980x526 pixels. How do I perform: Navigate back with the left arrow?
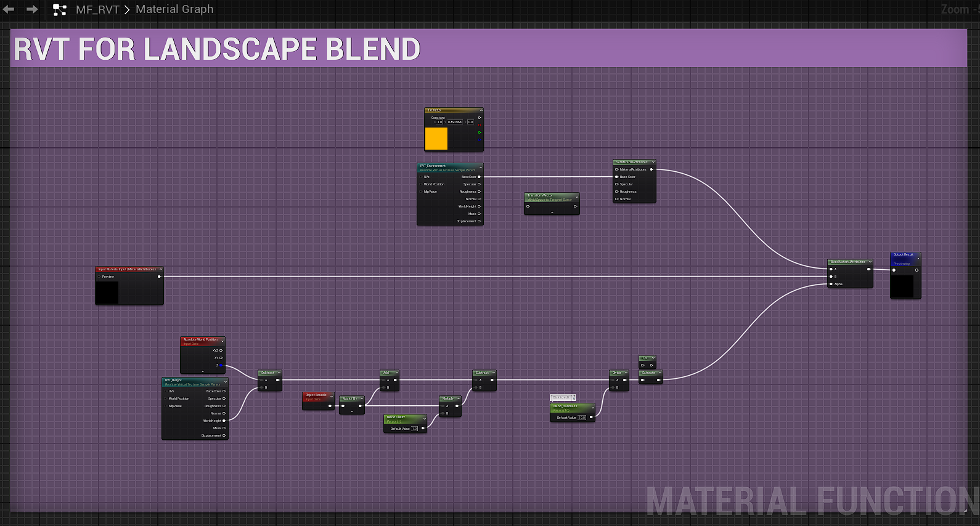click(x=9, y=9)
